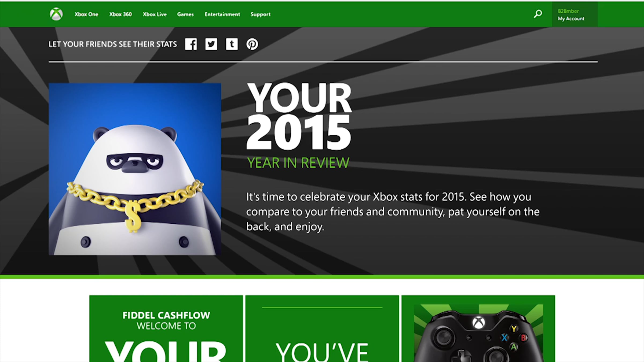Open the Xbox 360 menu
Viewport: 644px width, 362px height.
pyautogui.click(x=120, y=14)
